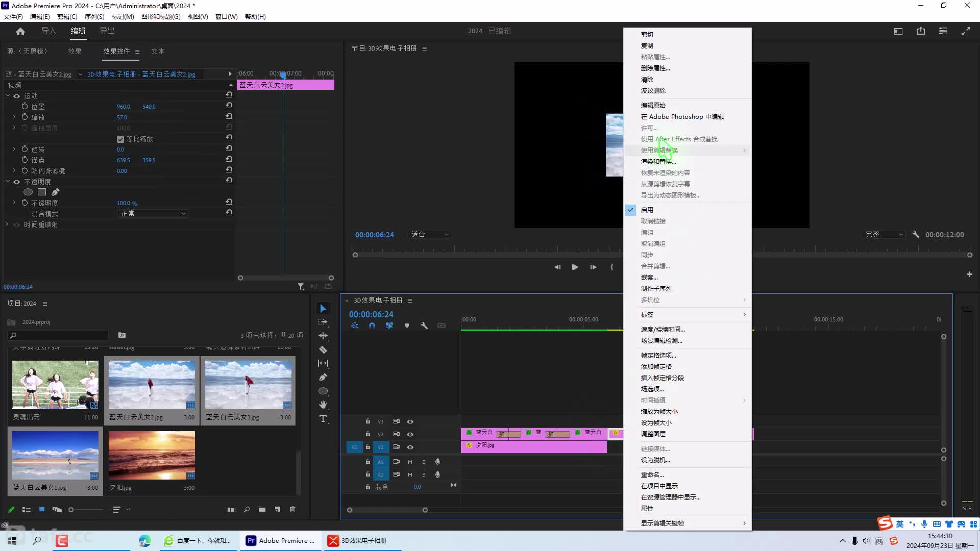980x551 pixels.
Task: Create ellipse mask under Opacity
Action: (x=28, y=192)
